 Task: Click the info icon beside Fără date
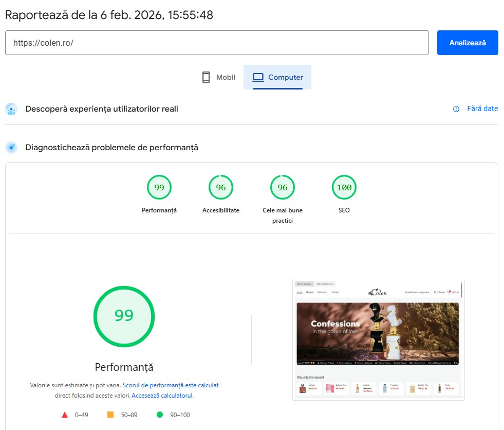pos(456,109)
